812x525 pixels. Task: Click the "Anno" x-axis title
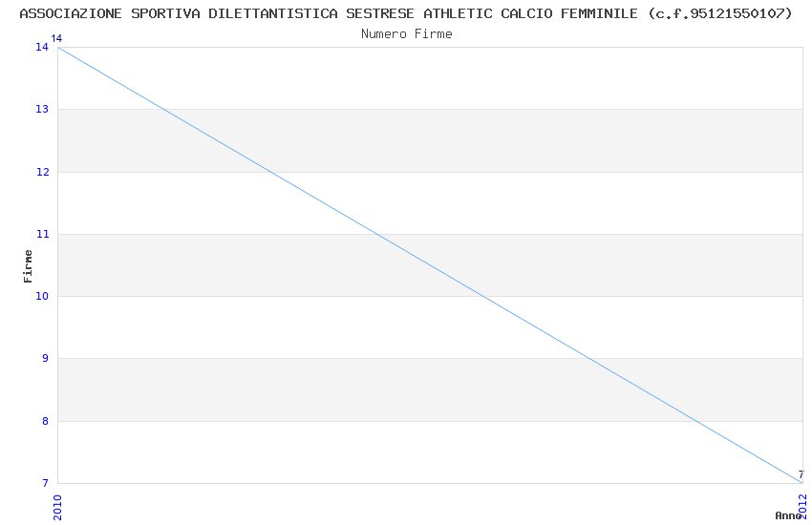[x=788, y=515]
